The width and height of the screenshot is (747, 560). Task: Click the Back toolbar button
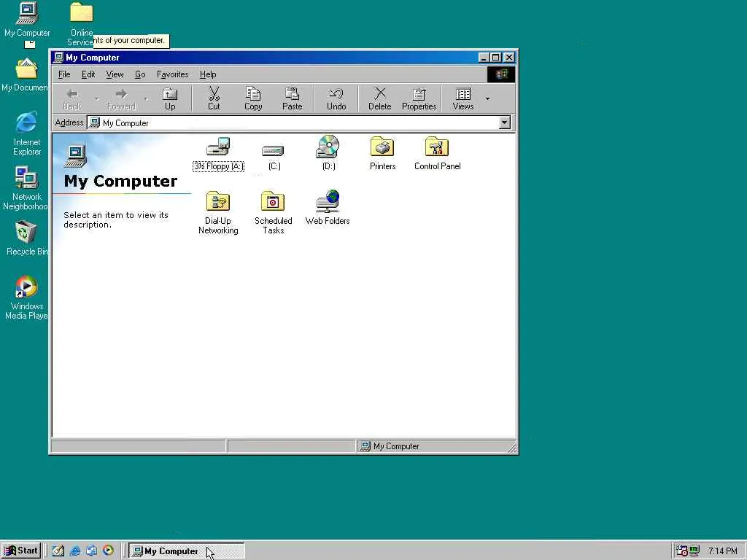(72, 98)
